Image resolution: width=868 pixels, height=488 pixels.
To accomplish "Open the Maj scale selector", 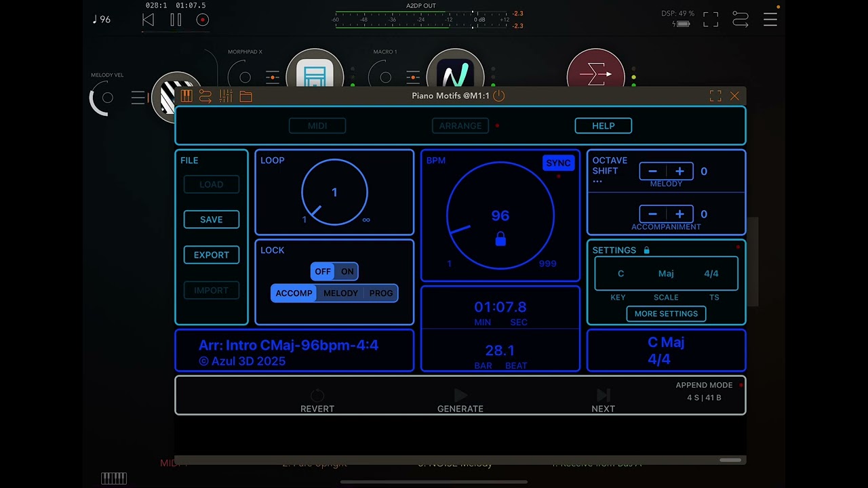I will point(666,274).
